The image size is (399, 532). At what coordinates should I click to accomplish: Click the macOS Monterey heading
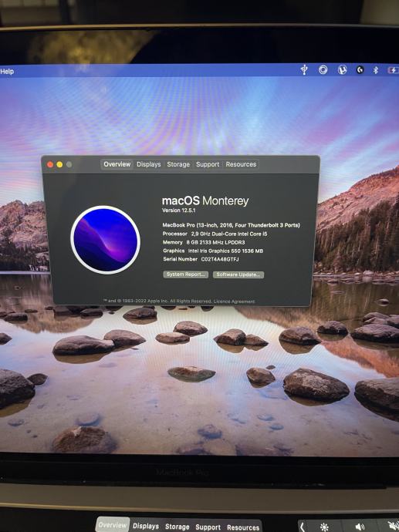[x=205, y=201]
